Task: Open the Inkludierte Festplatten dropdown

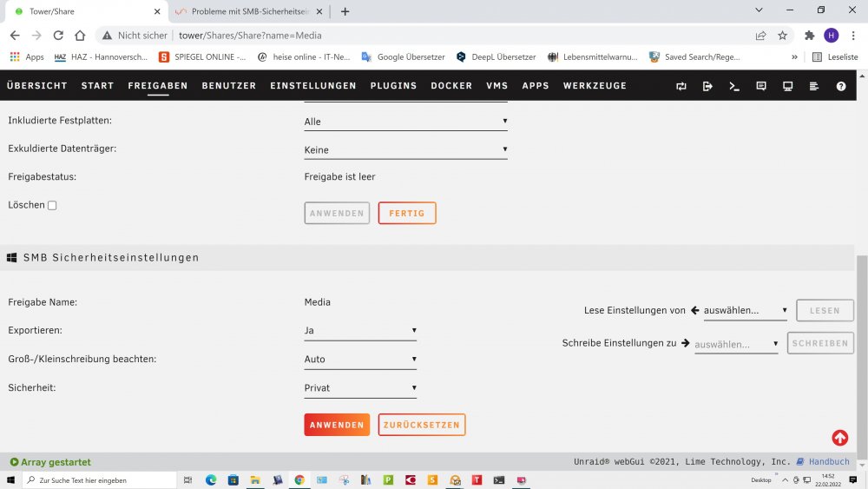Action: click(405, 122)
